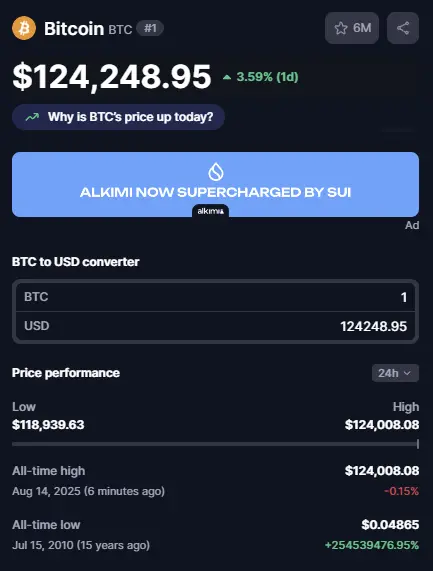433x571 pixels.
Task: Click the USD amount input field
Action: tap(215, 326)
